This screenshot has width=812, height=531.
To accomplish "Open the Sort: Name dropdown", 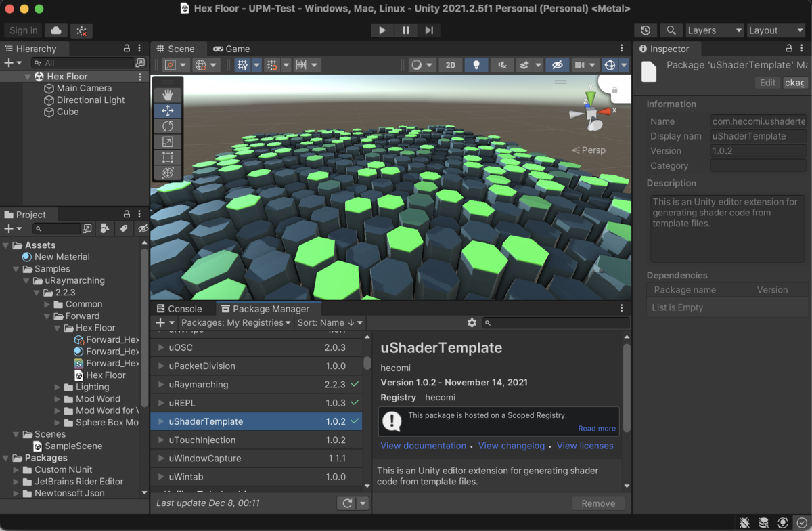I will pos(330,323).
